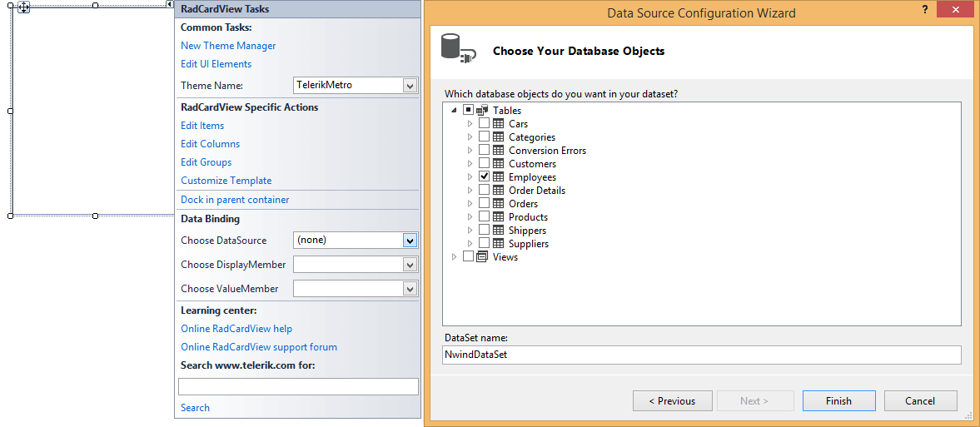The width and height of the screenshot is (980, 427).
Task: Click the Finish button
Action: [x=838, y=400]
